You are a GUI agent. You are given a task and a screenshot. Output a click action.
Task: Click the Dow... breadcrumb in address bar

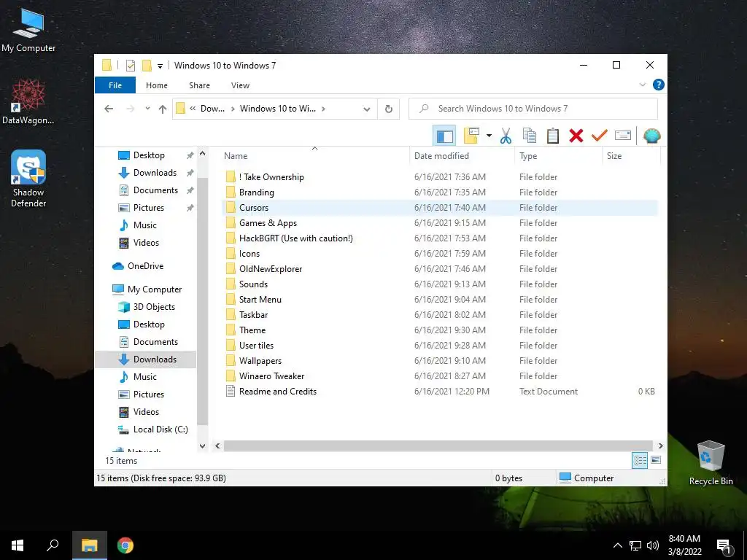[212, 109]
